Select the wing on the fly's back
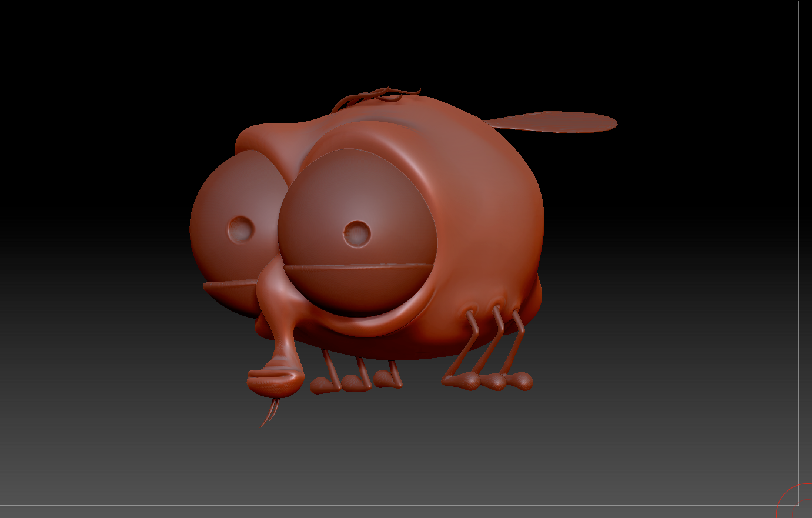Image resolution: width=812 pixels, height=518 pixels. [551, 122]
